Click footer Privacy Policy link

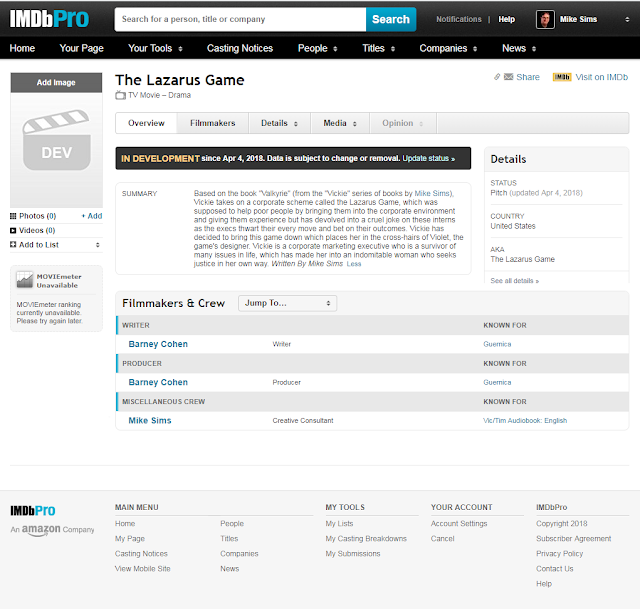[x=559, y=554]
